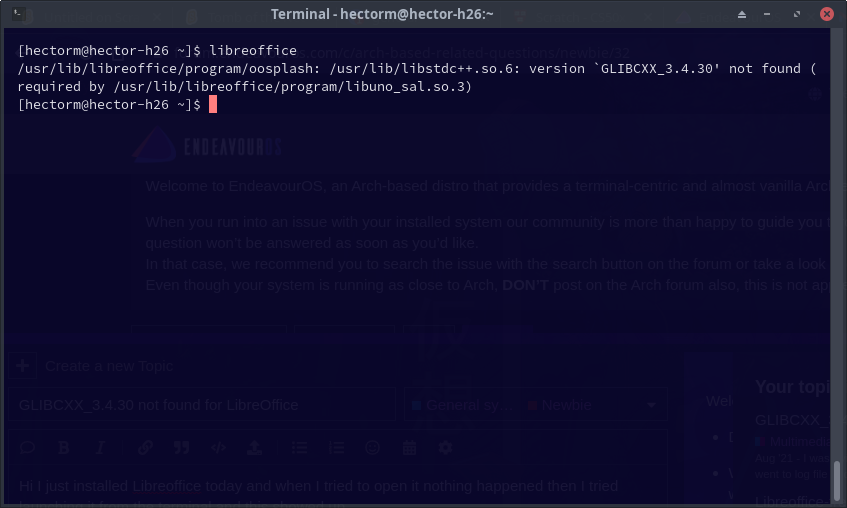Viewport: 847px width, 508px height.
Task: Click the plus icon beside Create a new Topic
Action: tap(23, 366)
